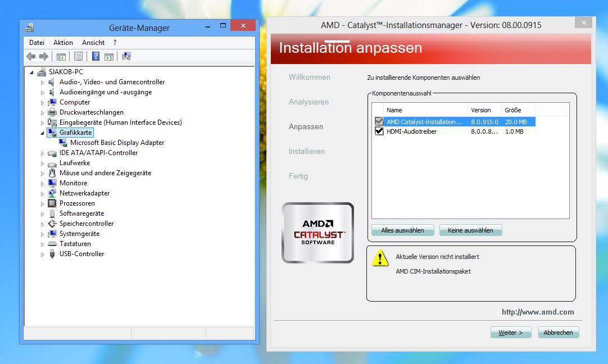Open the http://www.amd.com link

click(x=538, y=312)
